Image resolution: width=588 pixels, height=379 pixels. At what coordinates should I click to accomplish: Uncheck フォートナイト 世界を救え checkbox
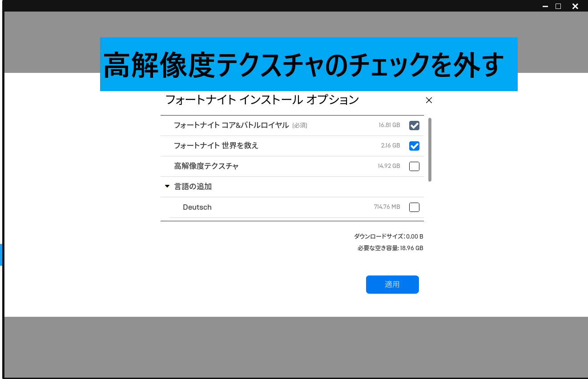point(414,146)
